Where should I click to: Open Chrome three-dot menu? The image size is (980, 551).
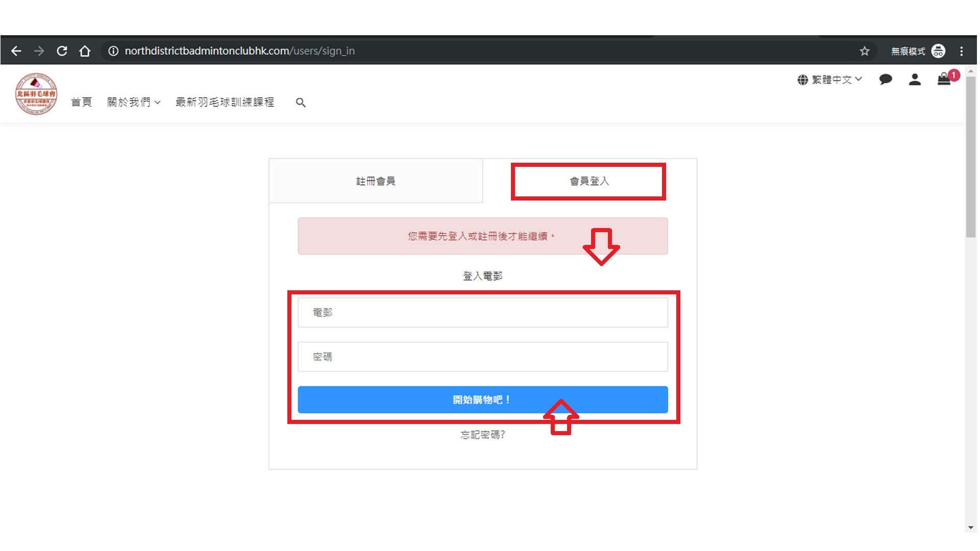961,51
